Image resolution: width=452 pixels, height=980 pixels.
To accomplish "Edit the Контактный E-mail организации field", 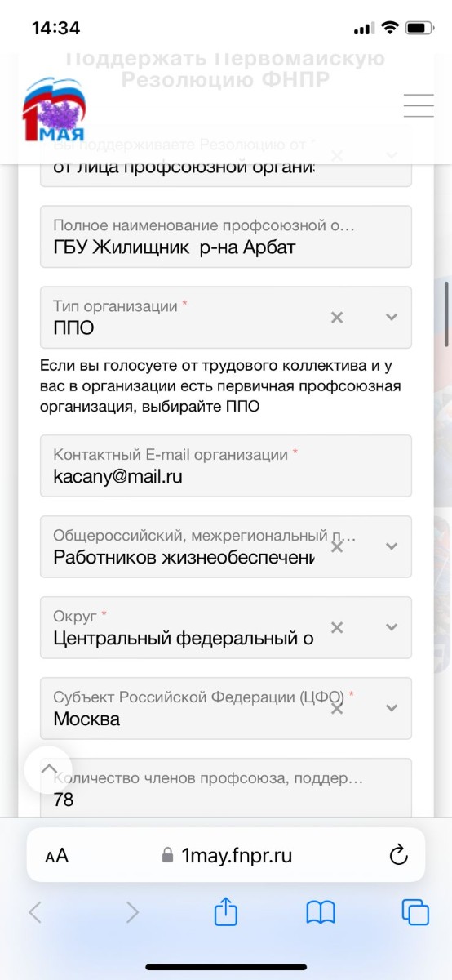I will [226, 465].
